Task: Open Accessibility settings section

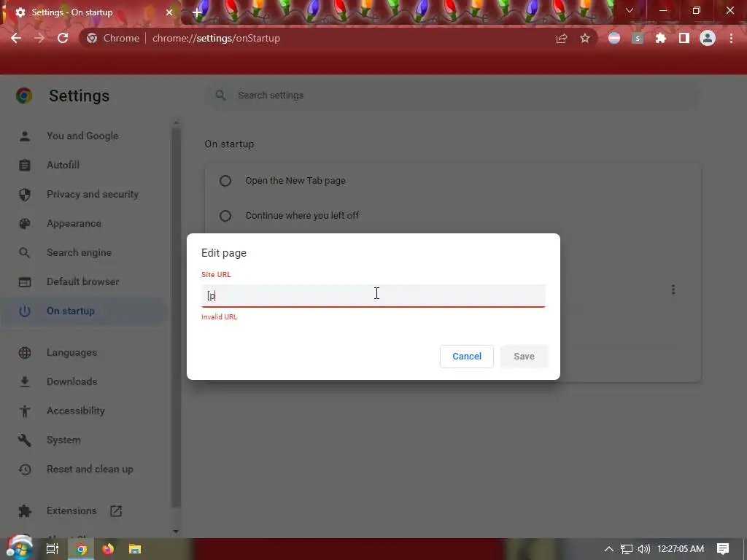Action: pos(76,411)
